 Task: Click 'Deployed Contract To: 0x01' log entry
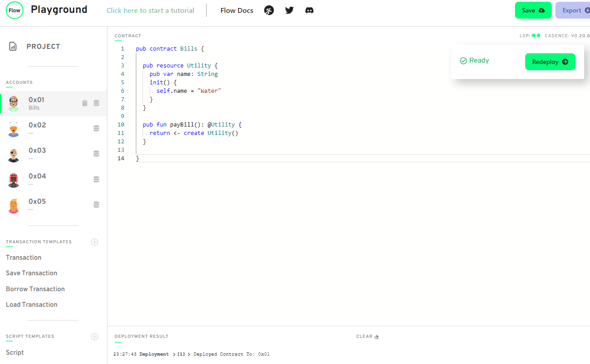tap(231, 354)
